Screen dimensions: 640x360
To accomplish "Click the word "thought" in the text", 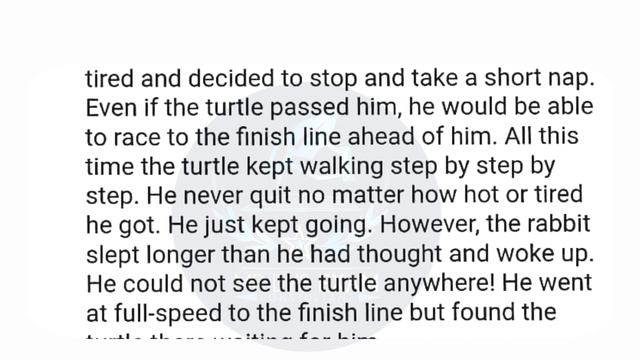I will tap(399, 255).
